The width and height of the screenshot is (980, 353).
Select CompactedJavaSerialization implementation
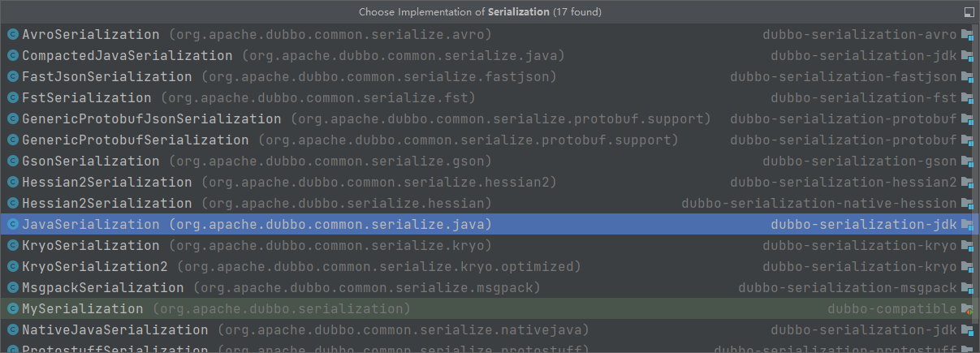127,56
